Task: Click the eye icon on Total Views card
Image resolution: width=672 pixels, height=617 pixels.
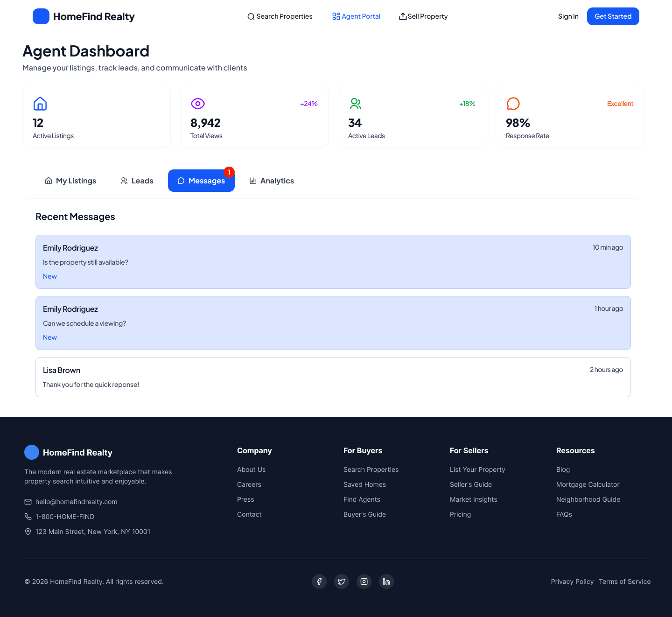Action: (198, 104)
